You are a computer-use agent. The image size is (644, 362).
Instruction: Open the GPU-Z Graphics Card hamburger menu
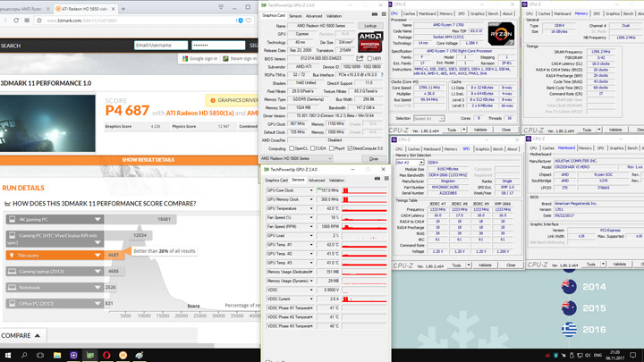[x=384, y=15]
